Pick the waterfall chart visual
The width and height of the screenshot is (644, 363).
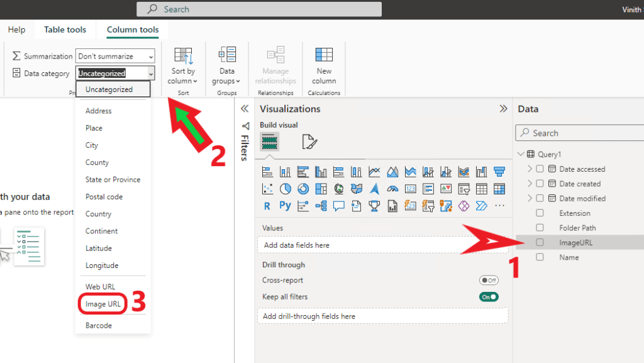pos(481,172)
